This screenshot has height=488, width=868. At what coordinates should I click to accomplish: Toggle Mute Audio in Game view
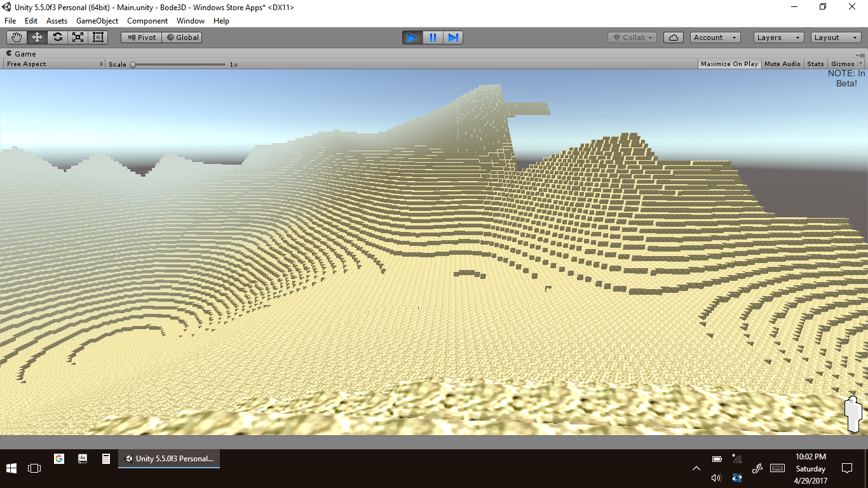tap(782, 64)
